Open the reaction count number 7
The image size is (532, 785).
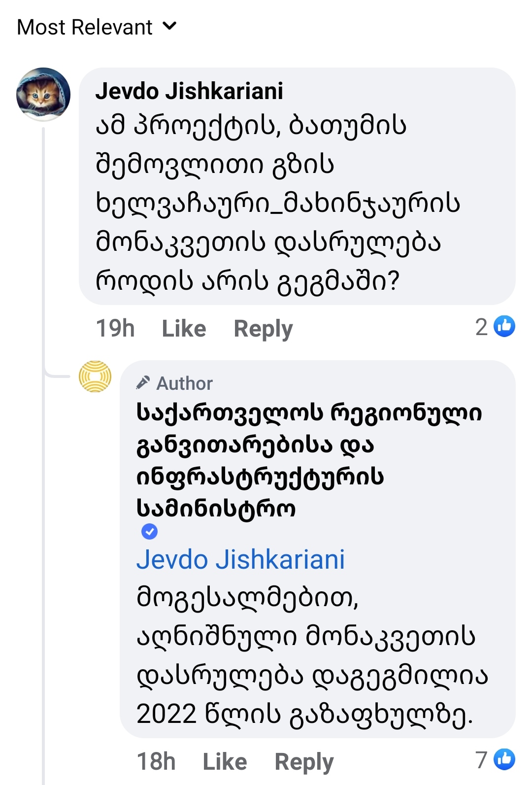click(481, 759)
